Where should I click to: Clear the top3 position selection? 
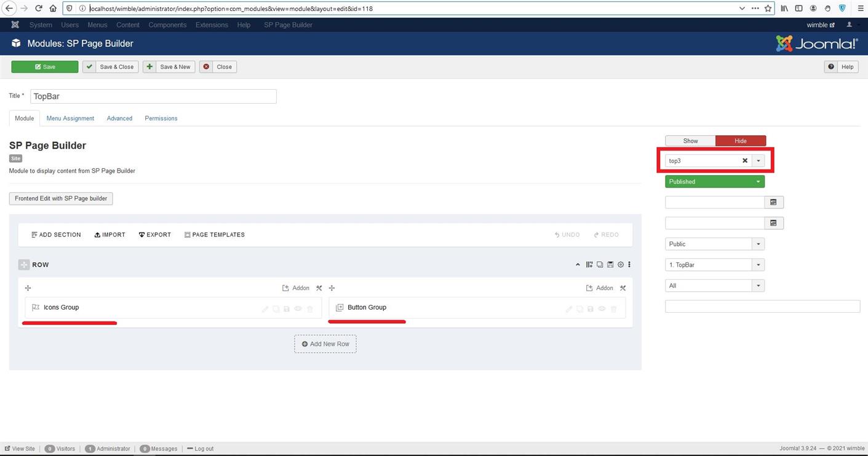tap(745, 161)
